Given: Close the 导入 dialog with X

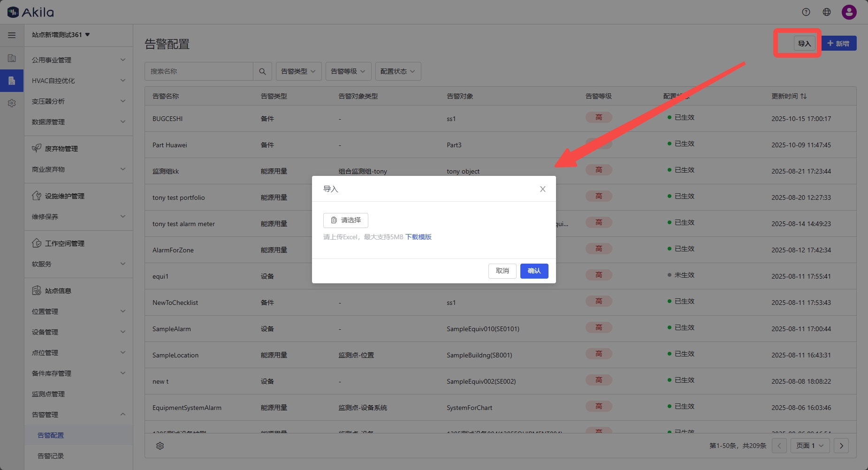Looking at the screenshot, I should tap(542, 189).
